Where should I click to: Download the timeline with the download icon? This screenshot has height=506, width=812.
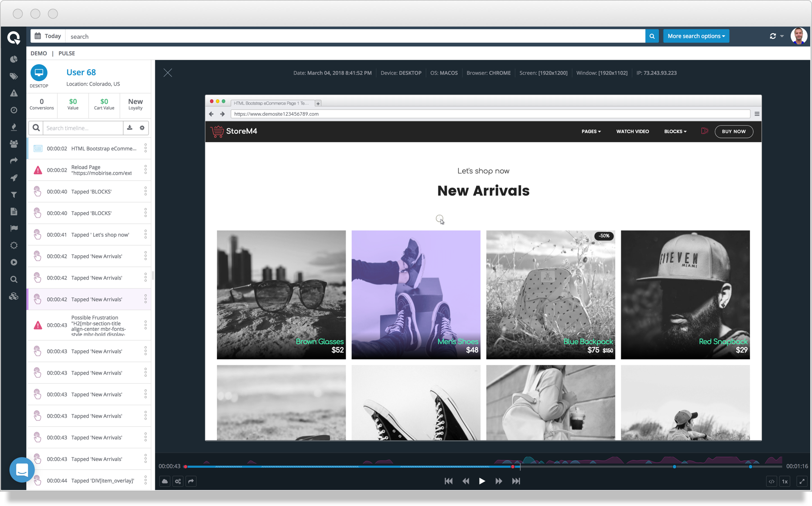pyautogui.click(x=130, y=128)
